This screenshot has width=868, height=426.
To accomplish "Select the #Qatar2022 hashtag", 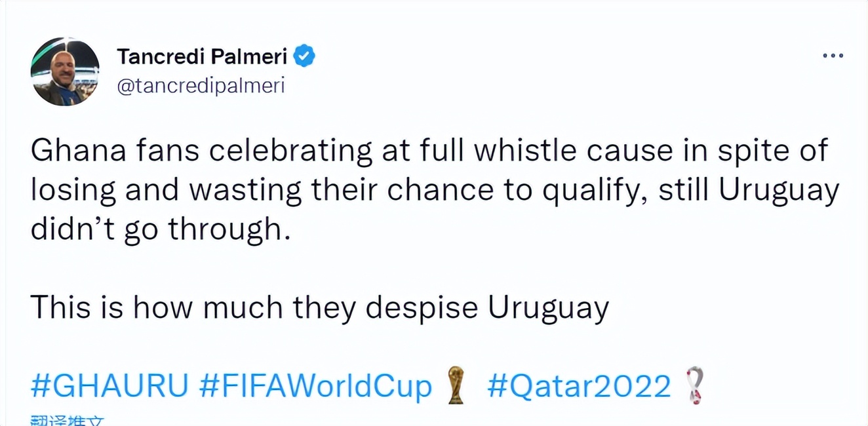I will tap(580, 386).
